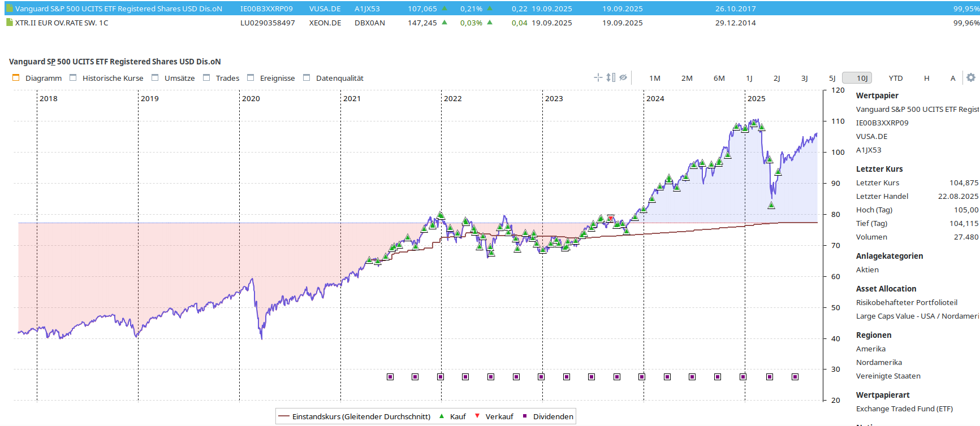The height and width of the screenshot is (426, 980).
Task: Click the buy marker at the 2025 price low
Action: (x=771, y=205)
